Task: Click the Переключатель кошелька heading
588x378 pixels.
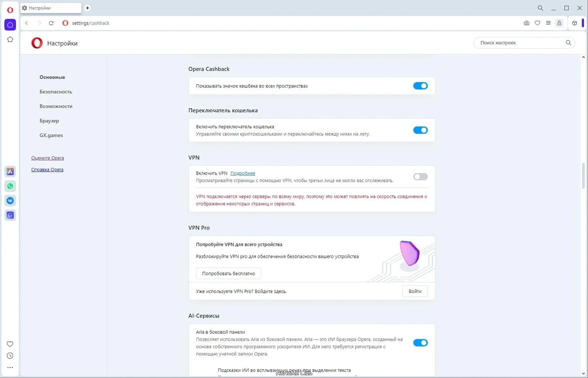Action: coord(223,110)
